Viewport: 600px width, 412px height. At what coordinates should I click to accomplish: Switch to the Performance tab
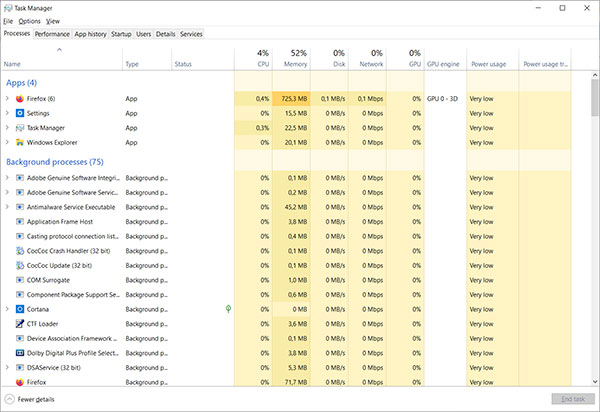52,34
